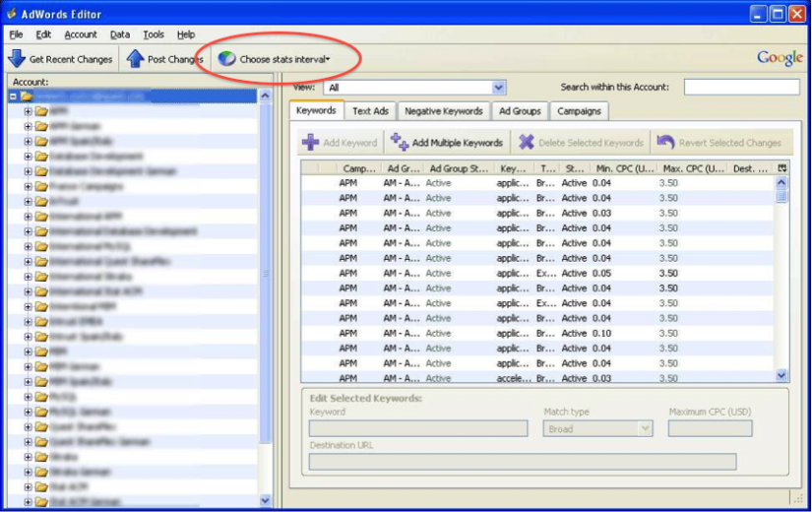Screen dimensions: 812x512
Task: Click the Revert Selected Changes arrow icon
Action: [665, 142]
